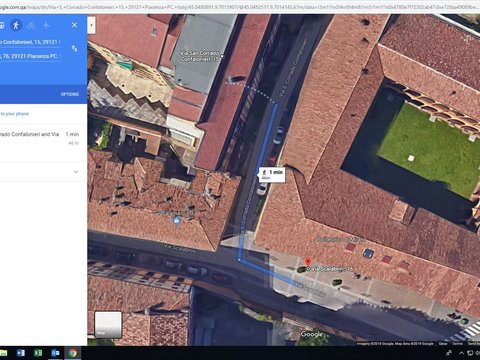Open the route OPTIONS
Image resolution: width=480 pixels, height=360 pixels.
[x=70, y=94]
